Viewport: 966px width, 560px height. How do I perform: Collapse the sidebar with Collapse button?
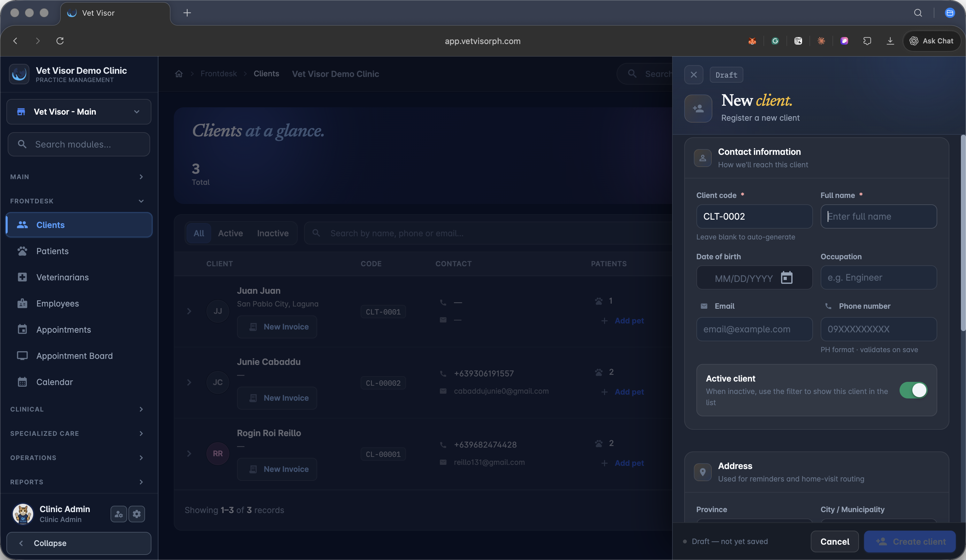pyautogui.click(x=79, y=543)
